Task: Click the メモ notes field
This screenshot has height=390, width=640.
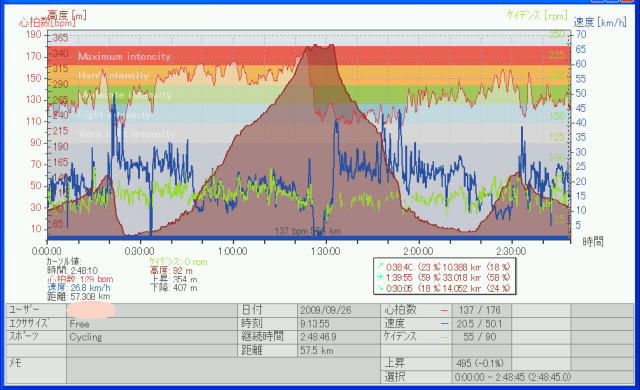Action: 223,371
